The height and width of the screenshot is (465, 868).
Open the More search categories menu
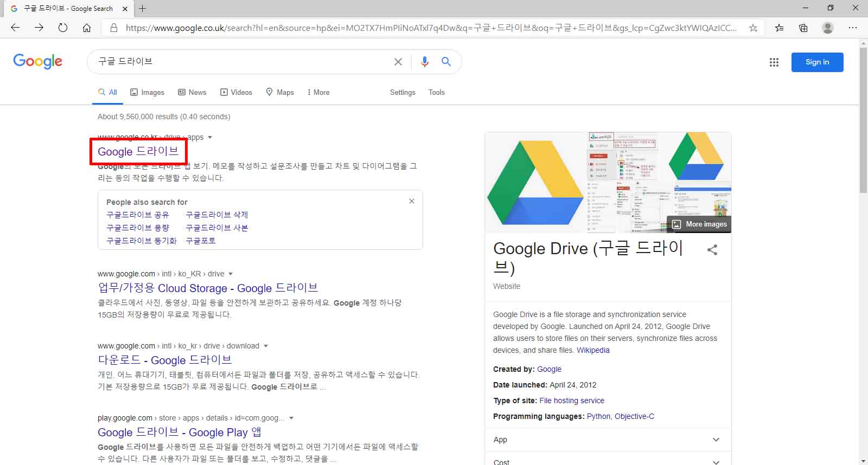(x=318, y=92)
